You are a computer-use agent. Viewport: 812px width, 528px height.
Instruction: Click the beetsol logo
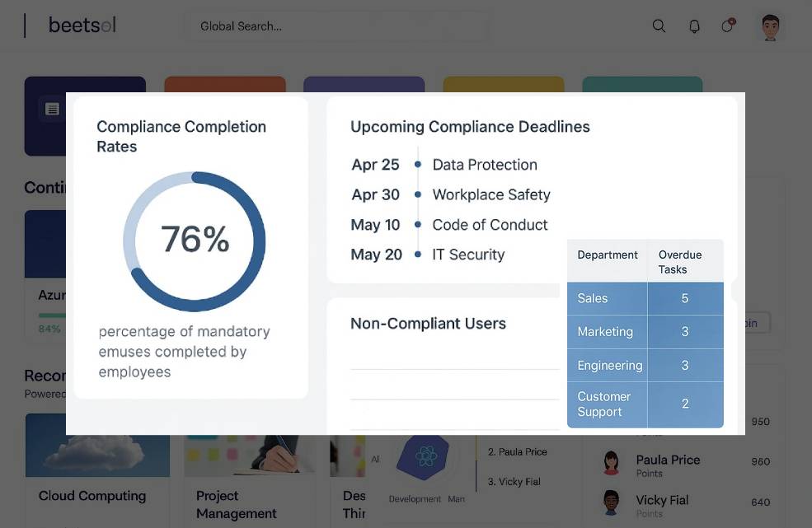[82, 26]
